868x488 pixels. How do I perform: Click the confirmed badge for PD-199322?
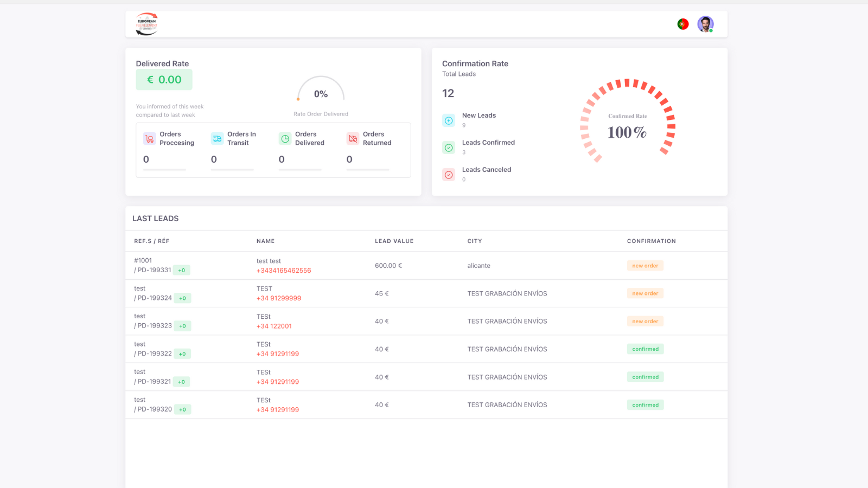(645, 349)
